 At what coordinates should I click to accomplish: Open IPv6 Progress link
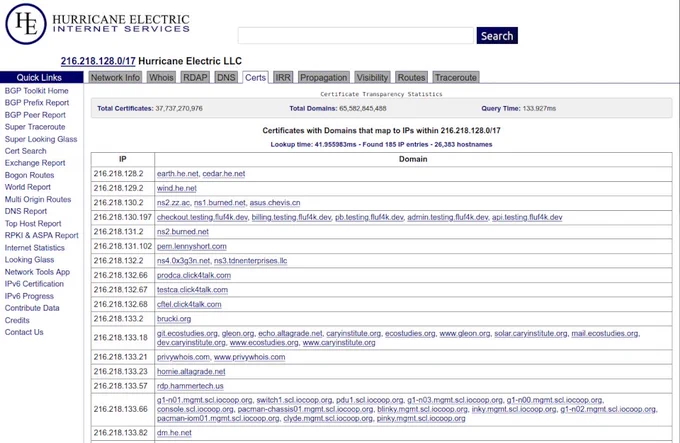[29, 296]
